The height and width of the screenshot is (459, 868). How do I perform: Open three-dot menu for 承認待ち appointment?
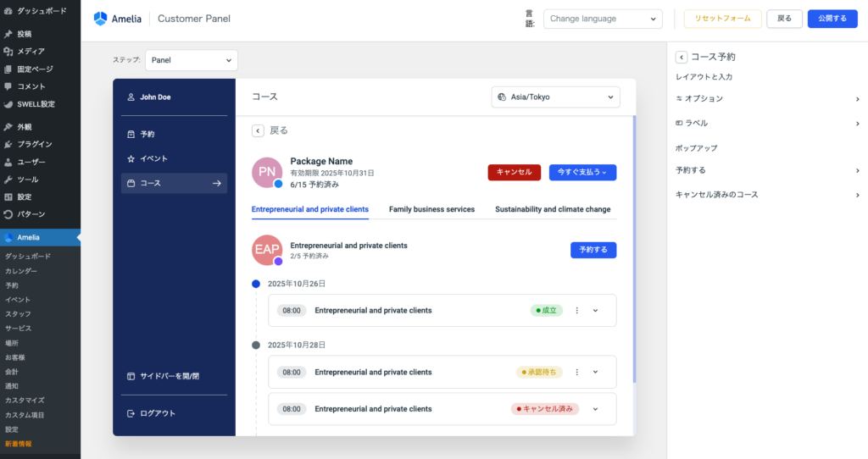(577, 372)
